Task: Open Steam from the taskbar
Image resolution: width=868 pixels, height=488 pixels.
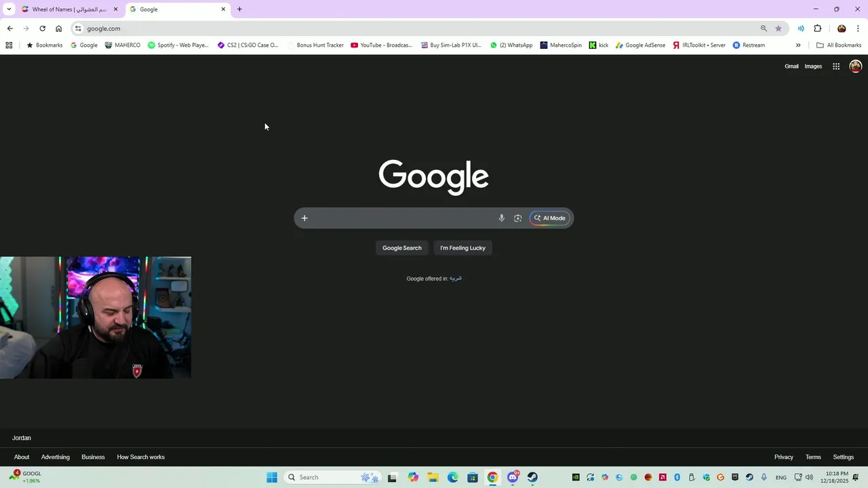Action: coord(532,477)
